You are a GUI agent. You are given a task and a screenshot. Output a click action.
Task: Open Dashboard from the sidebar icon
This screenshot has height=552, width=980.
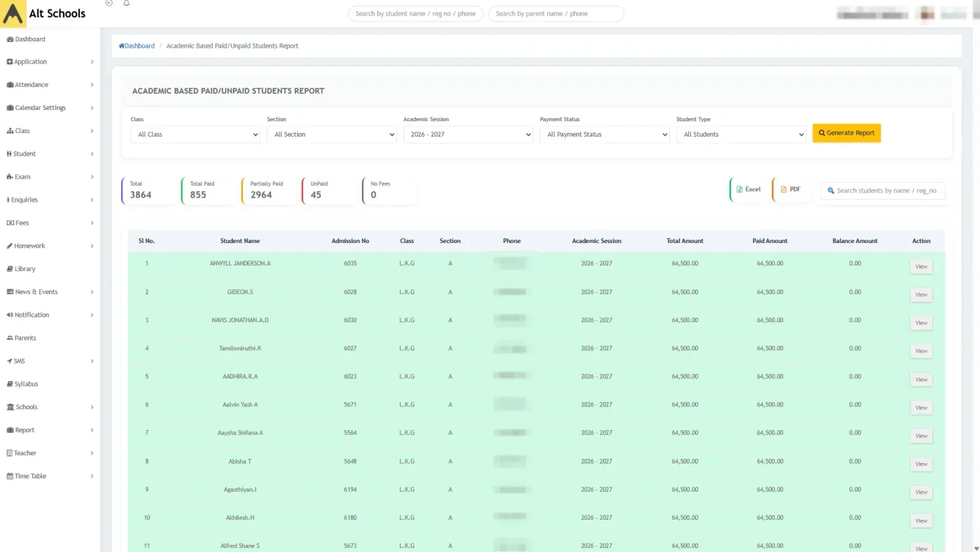point(10,39)
